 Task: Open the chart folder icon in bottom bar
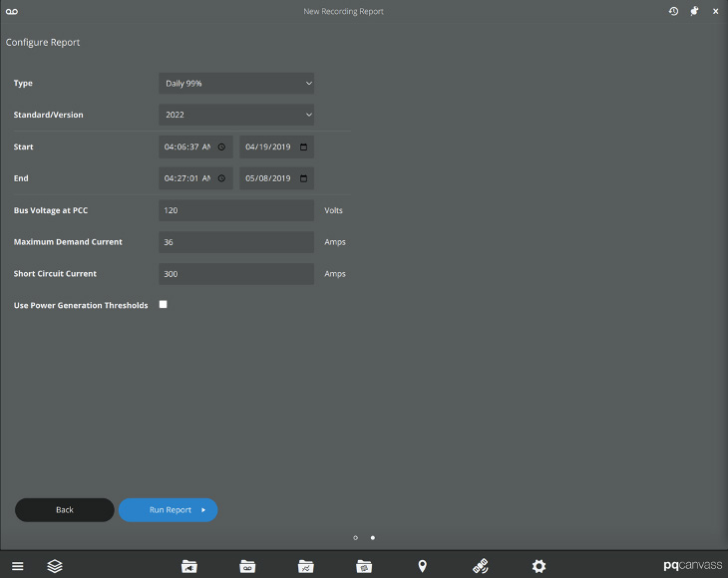306,566
